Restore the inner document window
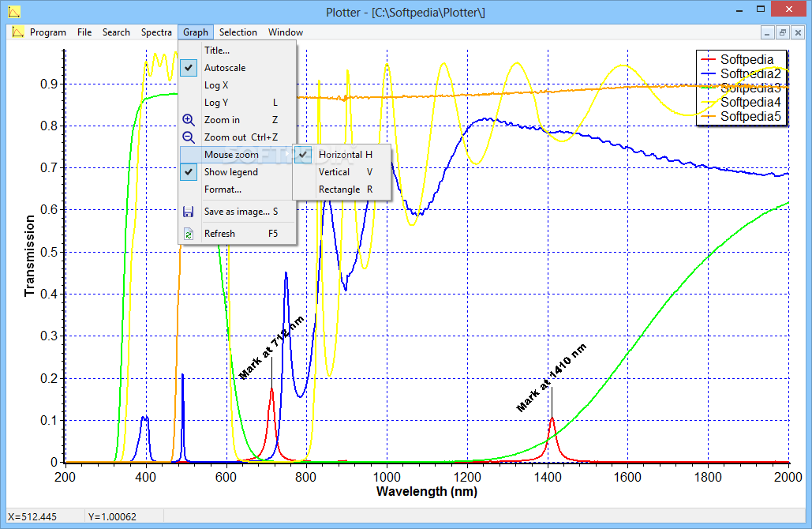 click(x=783, y=32)
